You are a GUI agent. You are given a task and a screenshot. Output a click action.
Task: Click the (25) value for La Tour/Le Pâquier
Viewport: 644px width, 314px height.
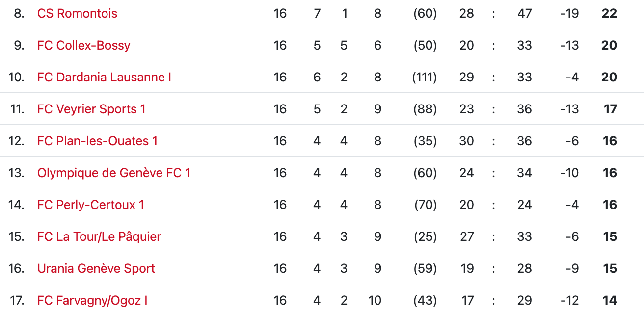point(425,236)
